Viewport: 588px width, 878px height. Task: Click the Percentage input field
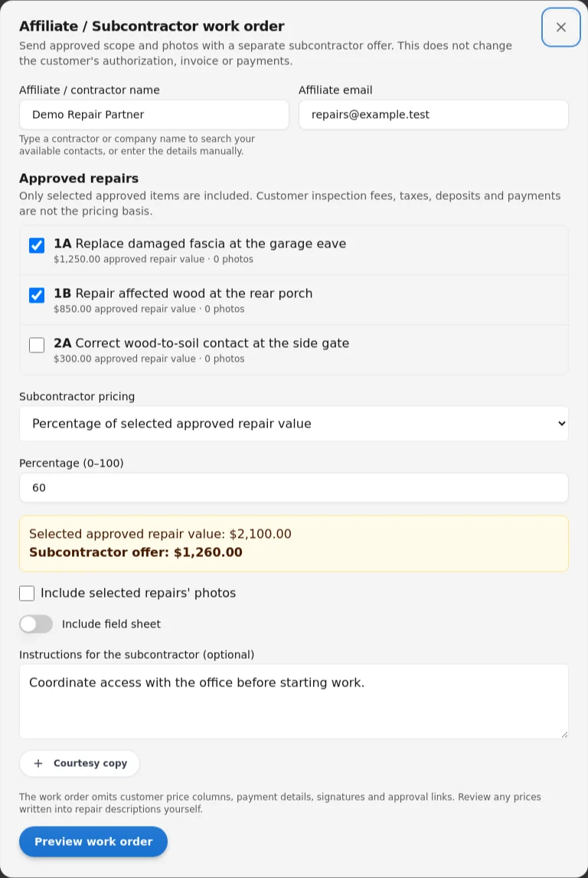tap(294, 488)
